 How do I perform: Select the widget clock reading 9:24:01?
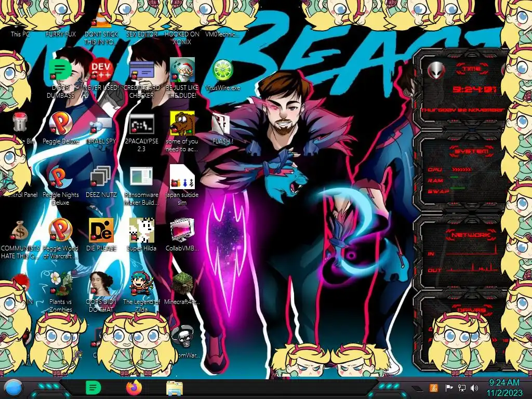(475, 89)
